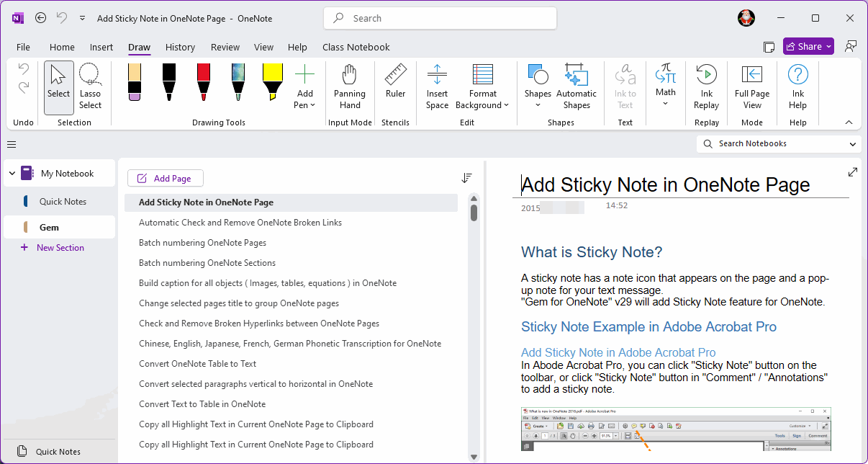Click the notebook view icon beside Share
The height and width of the screenshot is (464, 868).
[x=769, y=47]
